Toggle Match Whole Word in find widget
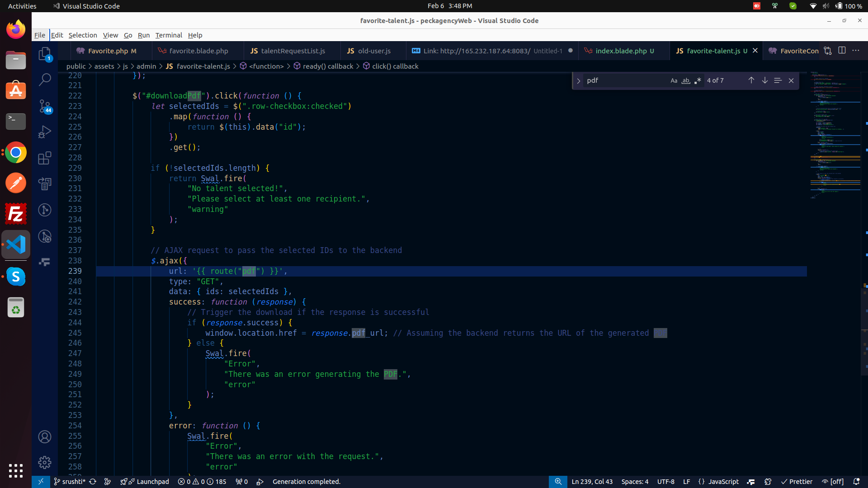Screen dimensions: 868x488 tap(686, 80)
